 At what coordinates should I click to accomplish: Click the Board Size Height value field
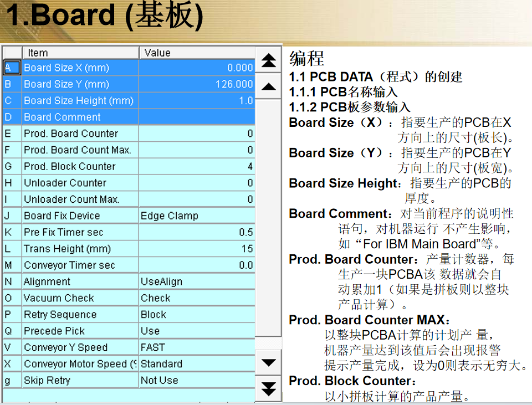197,101
